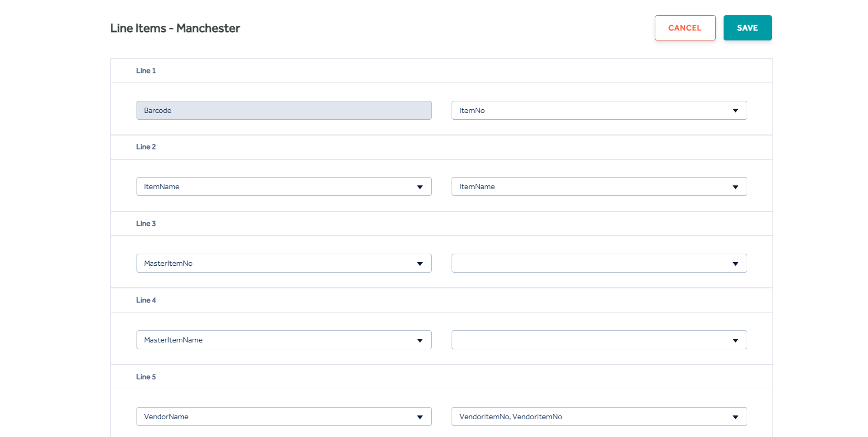
Task: Save the line items
Action: click(747, 28)
